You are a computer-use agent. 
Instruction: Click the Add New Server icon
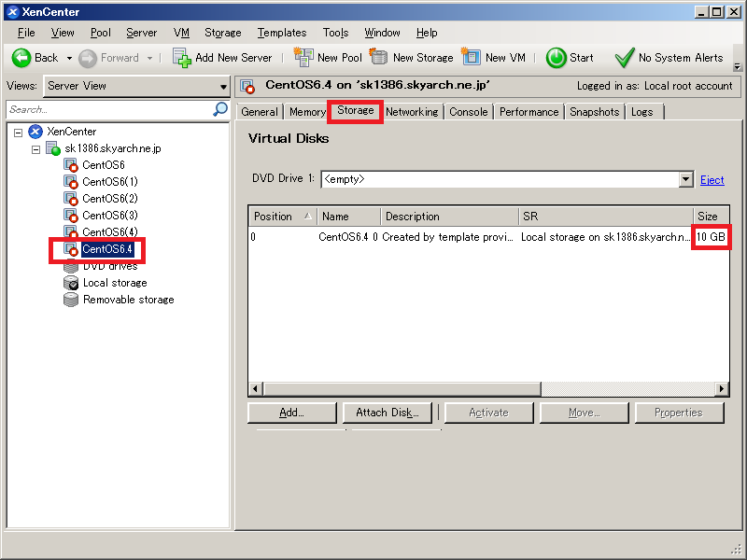point(181,58)
